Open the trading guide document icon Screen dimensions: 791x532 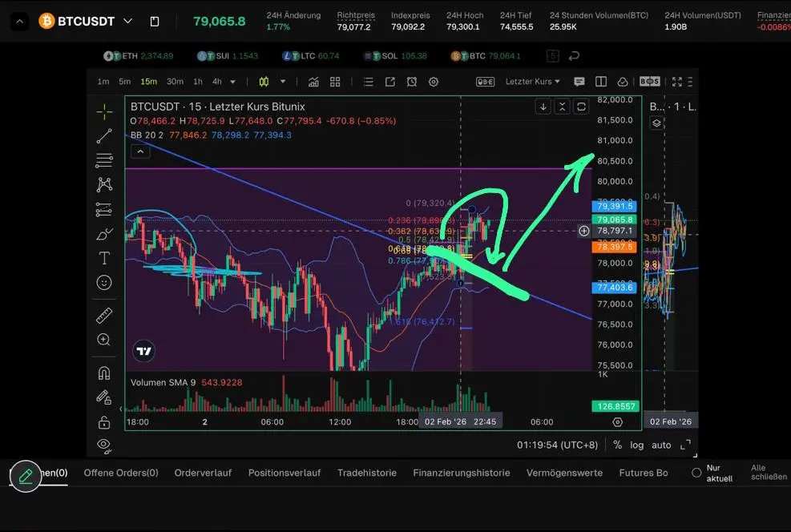[x=155, y=21]
